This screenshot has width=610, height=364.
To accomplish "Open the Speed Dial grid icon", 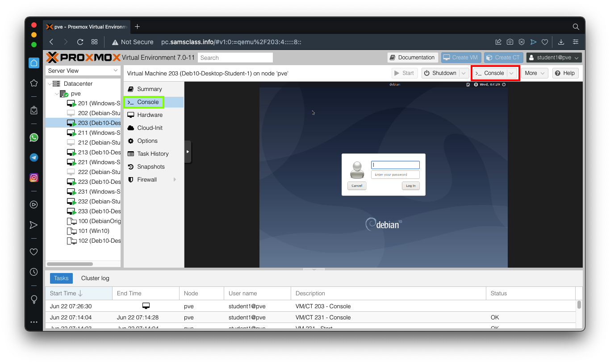I will point(95,42).
